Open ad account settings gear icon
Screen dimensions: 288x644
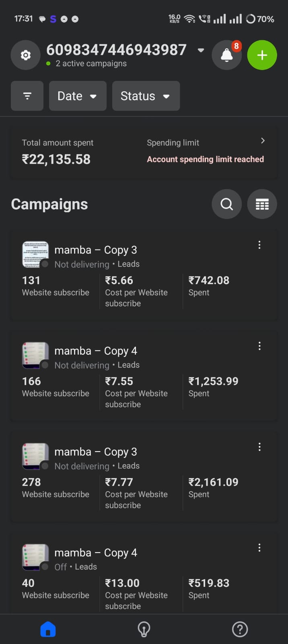(x=25, y=55)
